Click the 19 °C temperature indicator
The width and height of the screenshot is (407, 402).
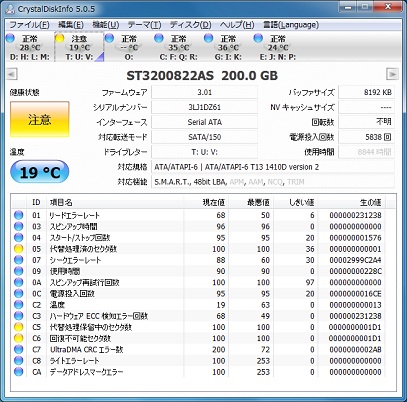pos(40,172)
